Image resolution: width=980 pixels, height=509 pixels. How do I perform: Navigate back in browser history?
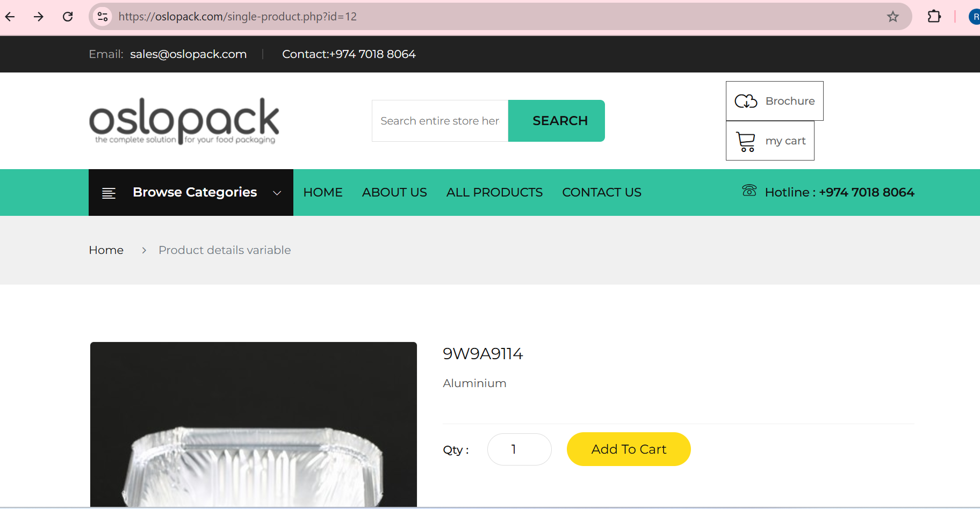click(10, 17)
